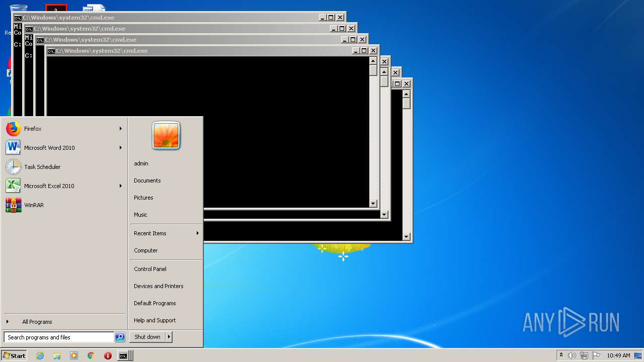644x362 pixels.
Task: Click the magnifier search button
Action: tap(120, 337)
